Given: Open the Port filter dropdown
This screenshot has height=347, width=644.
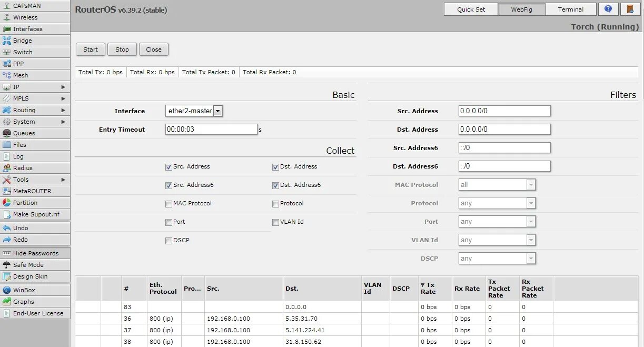Looking at the screenshot, I should click(x=497, y=222).
